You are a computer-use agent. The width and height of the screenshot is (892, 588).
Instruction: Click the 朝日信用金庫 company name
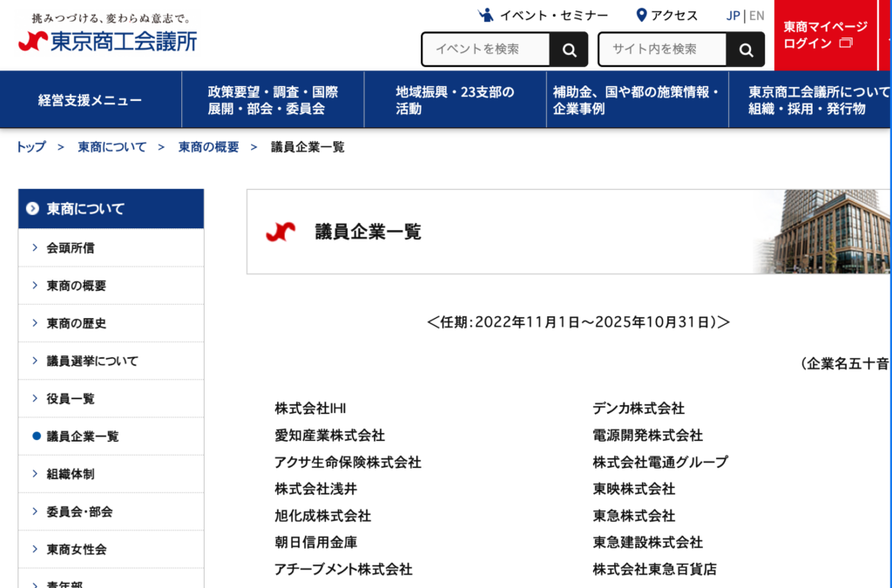coord(315,542)
